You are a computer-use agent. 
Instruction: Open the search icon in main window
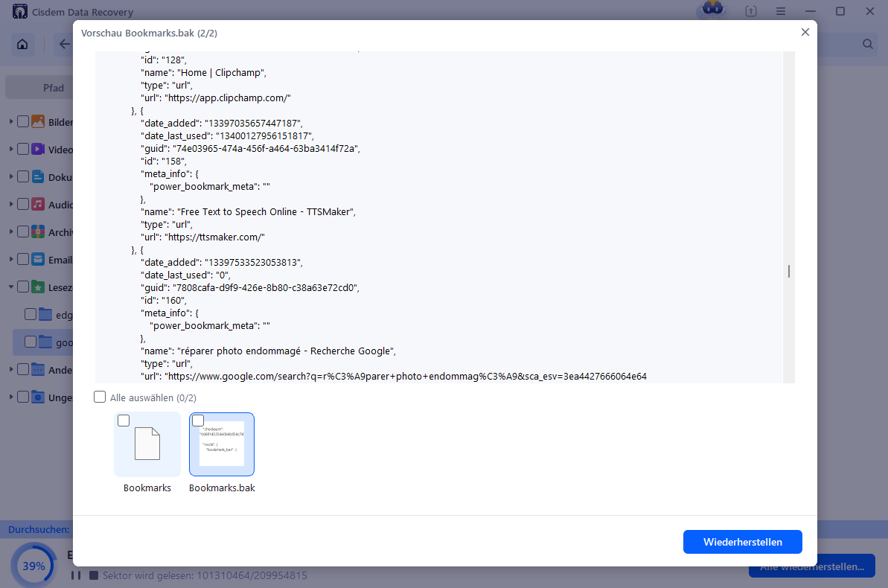tap(868, 44)
